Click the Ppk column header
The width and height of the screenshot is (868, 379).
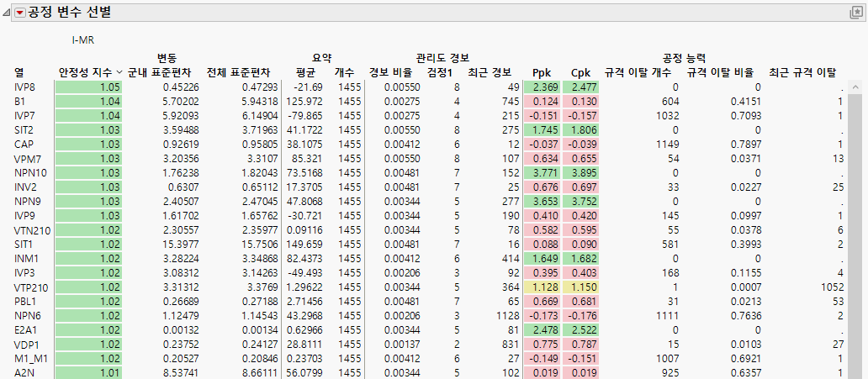[543, 72]
